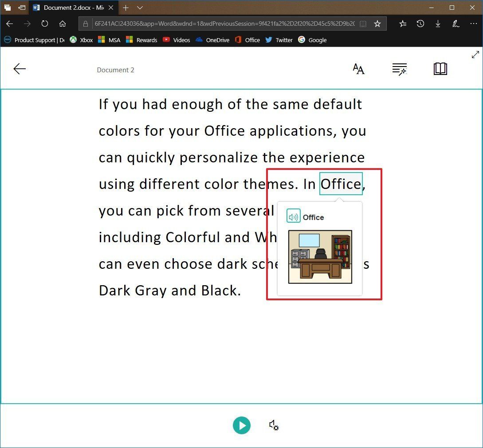Exit Immersive Reader using the back arrow
This screenshot has width=483, height=448.
(19, 69)
